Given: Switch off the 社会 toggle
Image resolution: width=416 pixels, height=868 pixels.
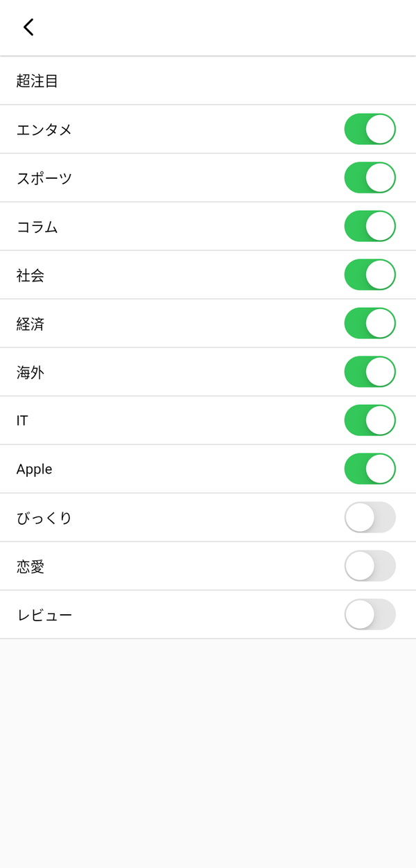Looking at the screenshot, I should (370, 275).
